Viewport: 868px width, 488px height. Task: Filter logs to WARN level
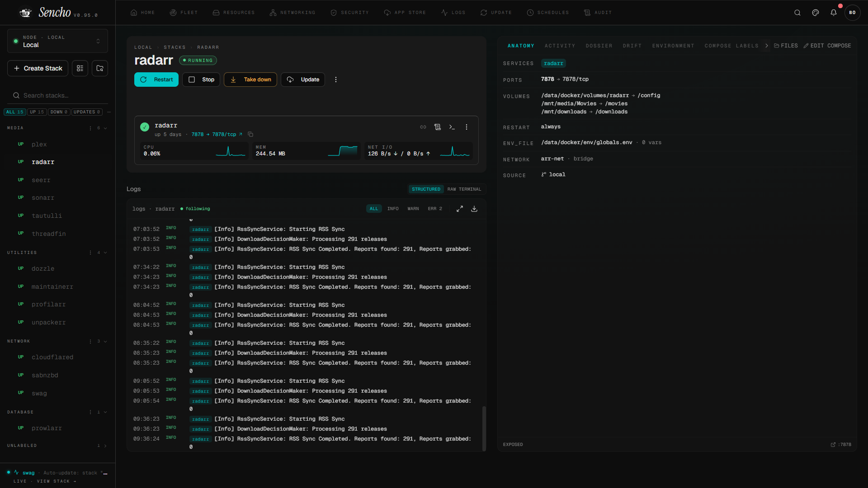[x=413, y=209]
